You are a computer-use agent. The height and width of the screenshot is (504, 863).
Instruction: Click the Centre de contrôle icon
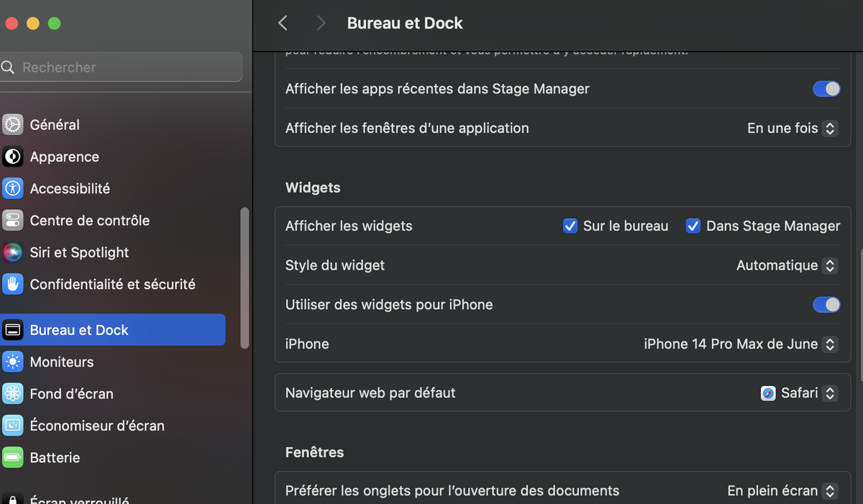13,221
